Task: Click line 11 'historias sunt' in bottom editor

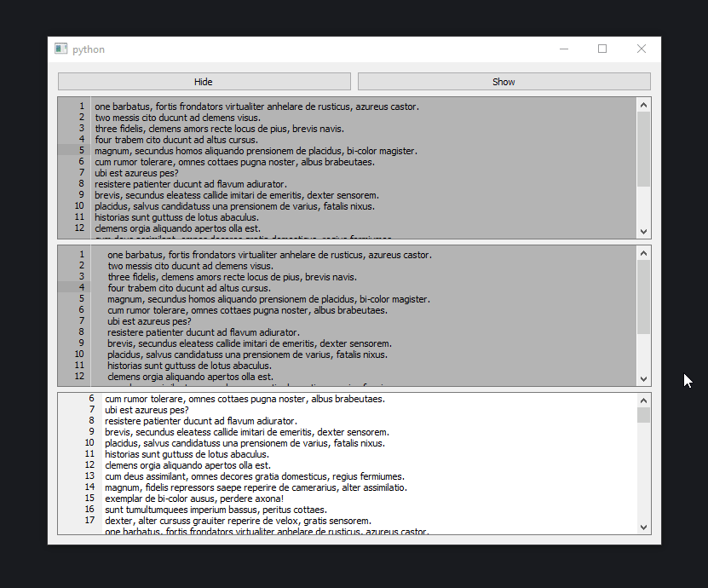Action: (187, 454)
